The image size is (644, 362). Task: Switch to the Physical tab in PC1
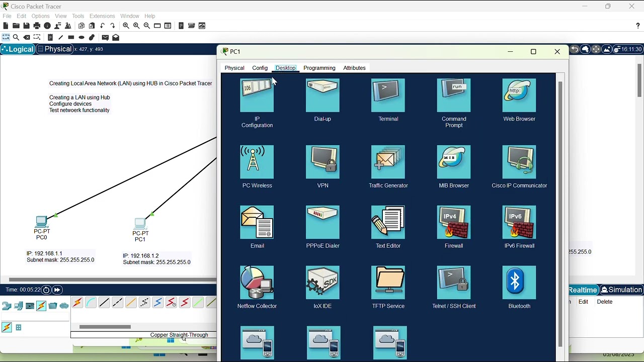pyautogui.click(x=234, y=68)
